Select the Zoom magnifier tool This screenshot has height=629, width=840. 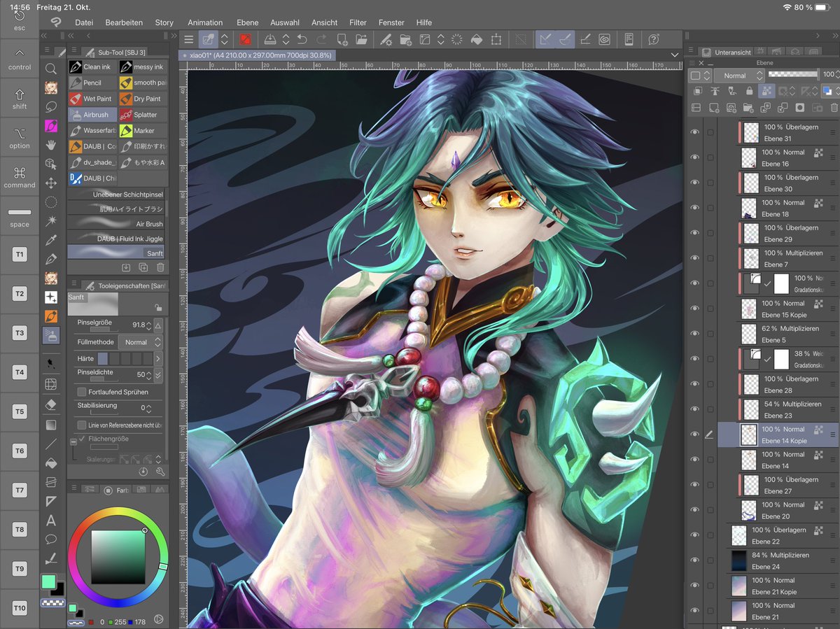pos(51,69)
